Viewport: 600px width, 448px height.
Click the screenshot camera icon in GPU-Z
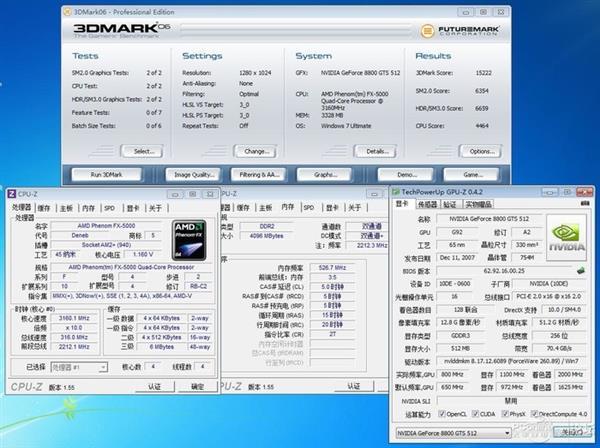[585, 203]
